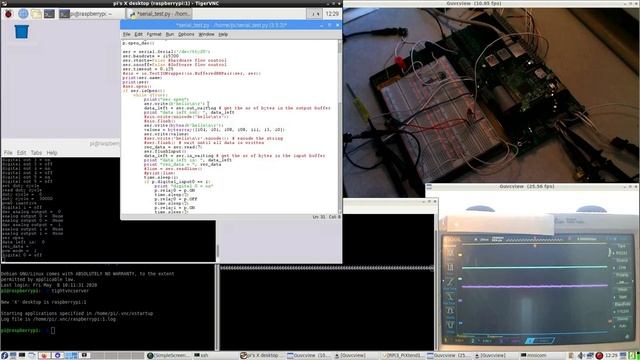Open the Help menu in the Pi terminal
This screenshot has width=640, height=360.
(52, 153)
